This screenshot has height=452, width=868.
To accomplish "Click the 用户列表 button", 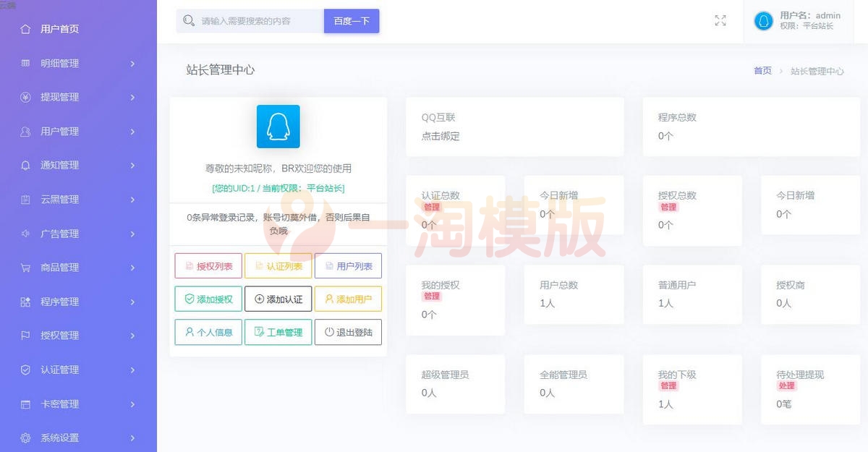I will pos(348,266).
